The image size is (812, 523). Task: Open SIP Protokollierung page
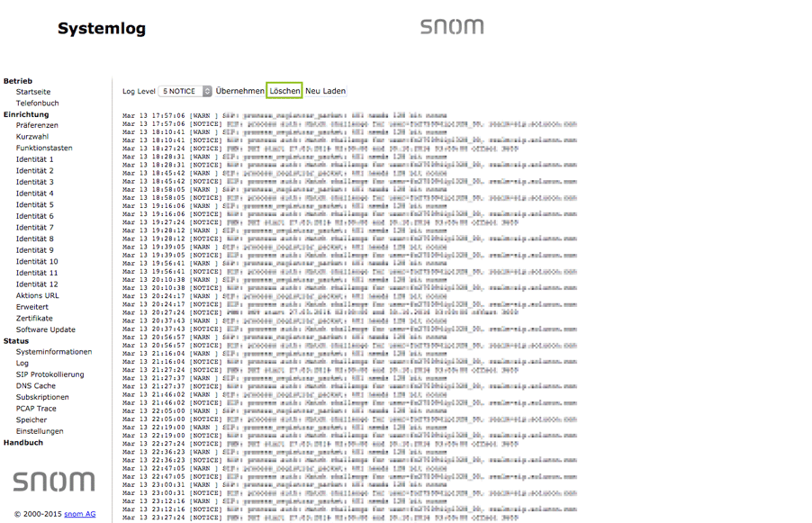point(50,374)
